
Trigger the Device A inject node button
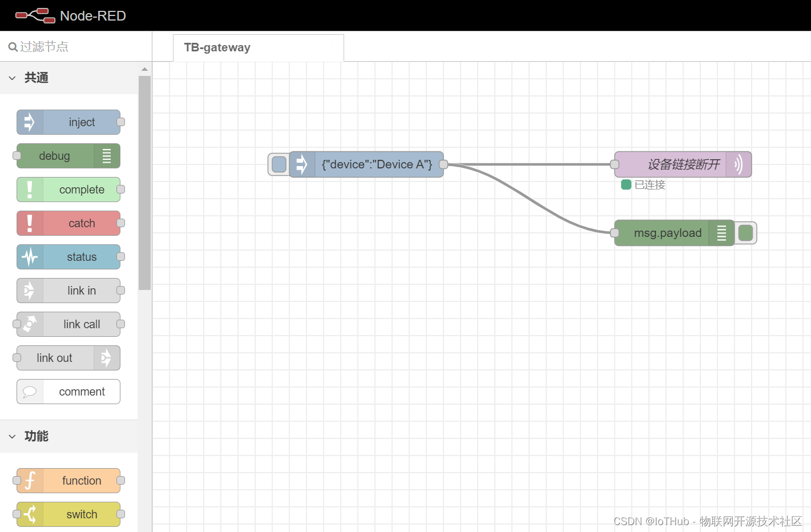tap(279, 164)
